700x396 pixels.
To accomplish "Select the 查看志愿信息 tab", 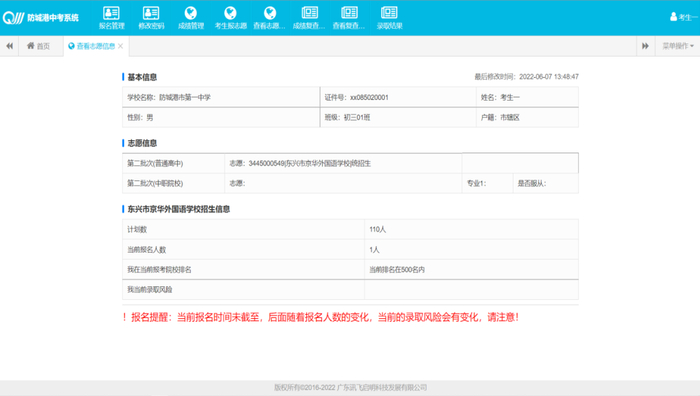I will (92, 46).
